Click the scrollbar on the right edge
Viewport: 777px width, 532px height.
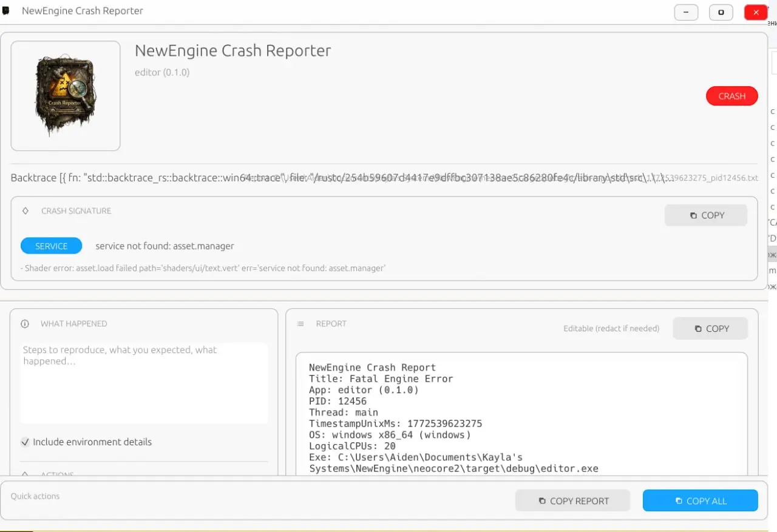pyautogui.click(x=772, y=255)
